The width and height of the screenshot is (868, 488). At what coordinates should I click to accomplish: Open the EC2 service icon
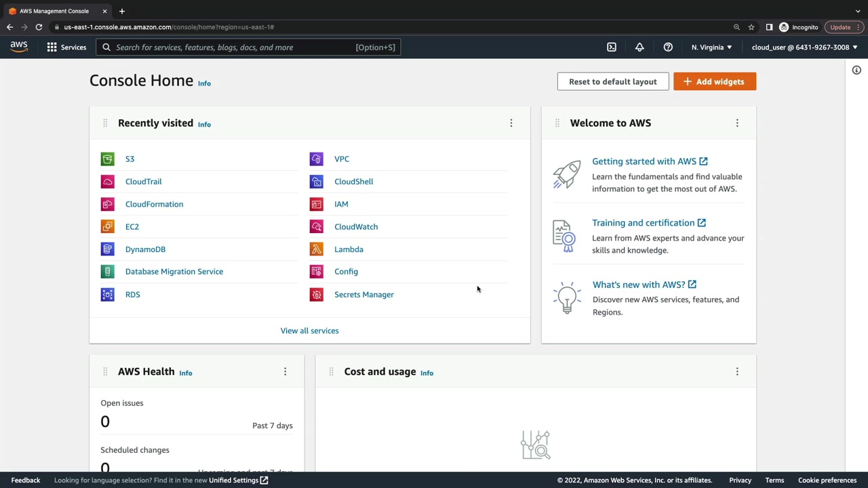click(107, 226)
